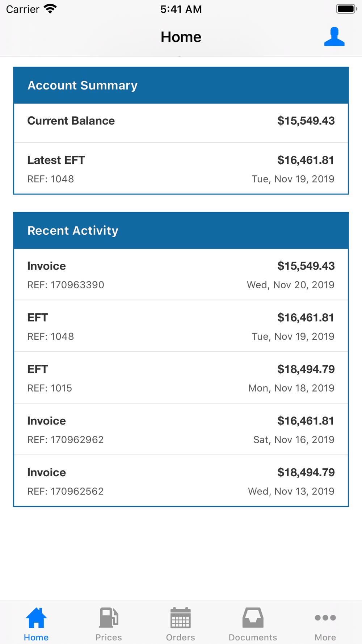Open the Orders calendar icon

pyautogui.click(x=180, y=618)
